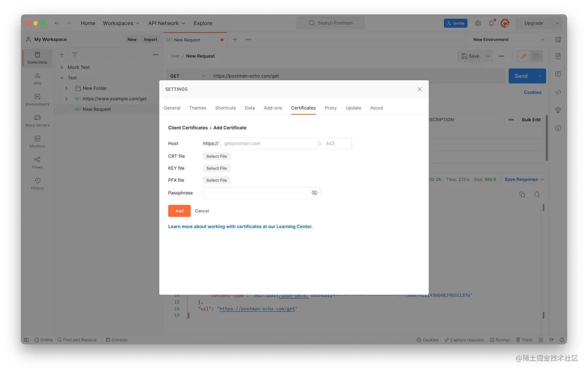
Task: Open the request info icon
Action: point(558,128)
